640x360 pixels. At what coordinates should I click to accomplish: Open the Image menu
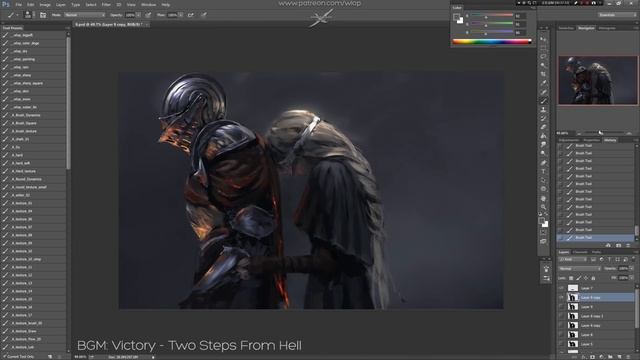(45, 4)
